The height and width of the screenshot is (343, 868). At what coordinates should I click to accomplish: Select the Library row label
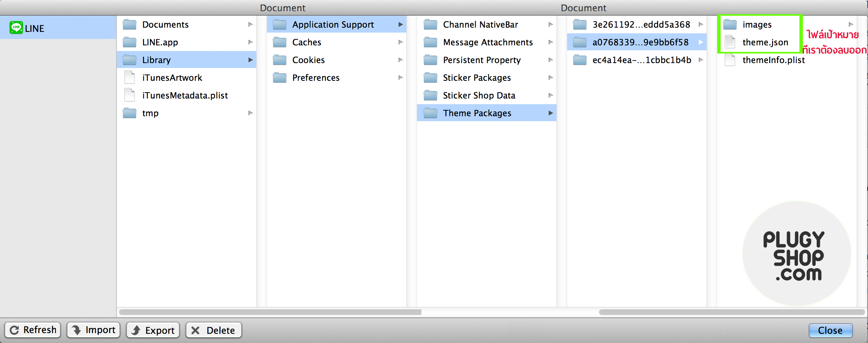click(x=156, y=60)
